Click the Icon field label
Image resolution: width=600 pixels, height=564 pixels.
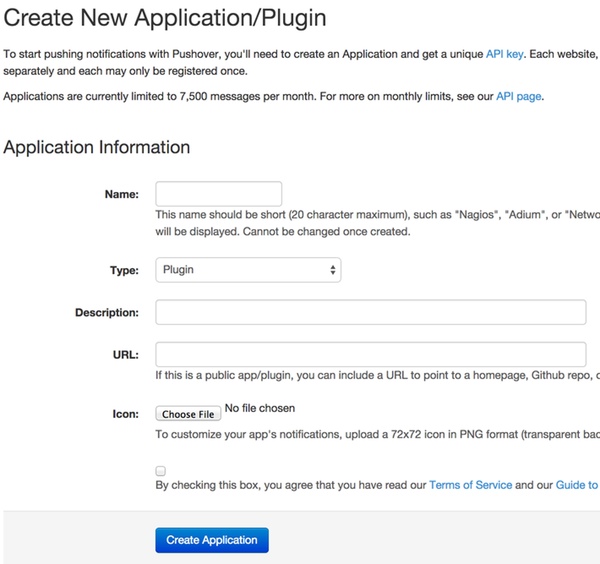125,413
